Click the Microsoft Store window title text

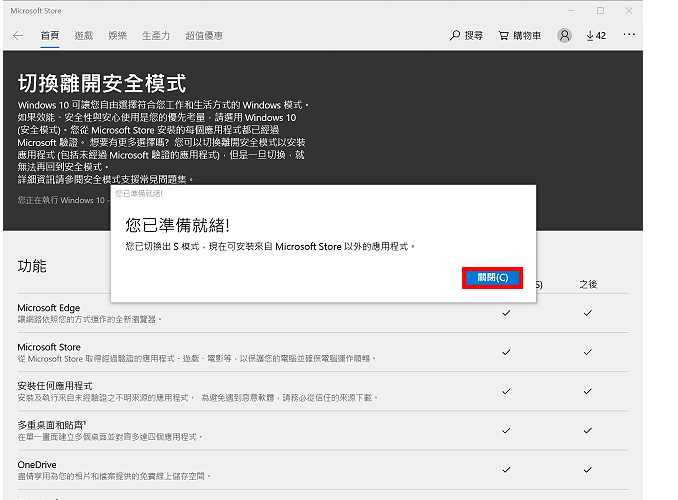(36, 11)
